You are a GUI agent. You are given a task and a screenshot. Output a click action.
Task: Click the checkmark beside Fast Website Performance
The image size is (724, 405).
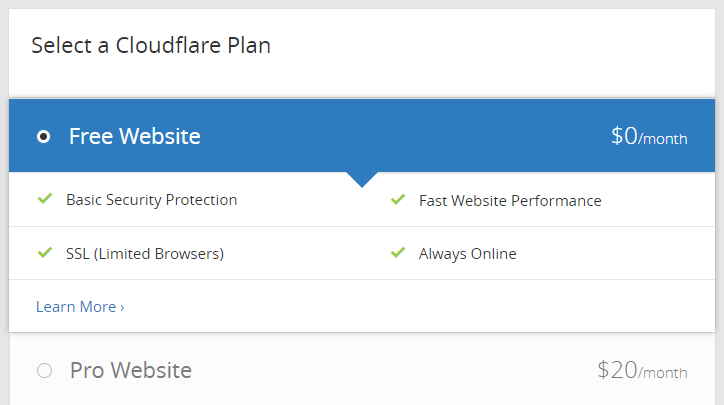(x=397, y=200)
